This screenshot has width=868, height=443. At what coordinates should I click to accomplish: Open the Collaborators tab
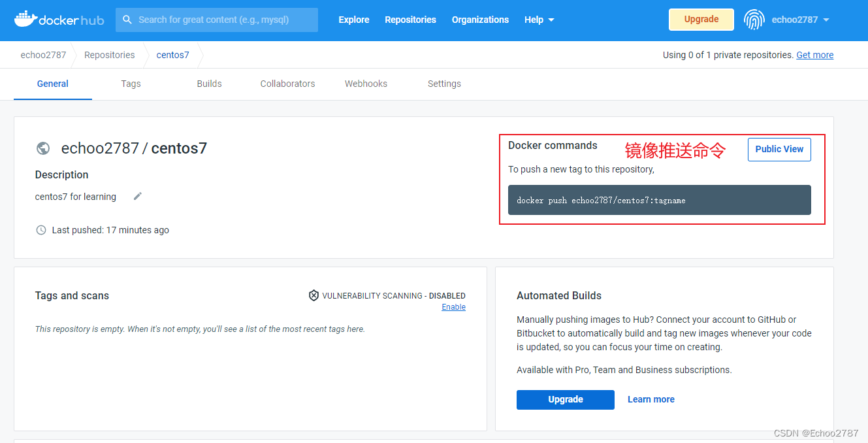coord(287,84)
